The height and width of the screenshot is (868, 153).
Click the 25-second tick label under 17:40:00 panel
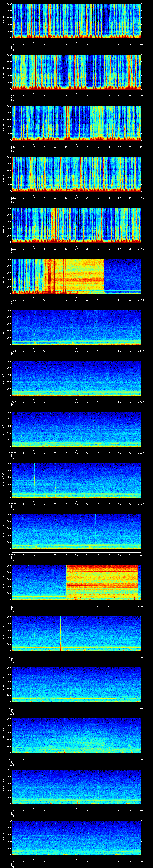tap(66, 606)
